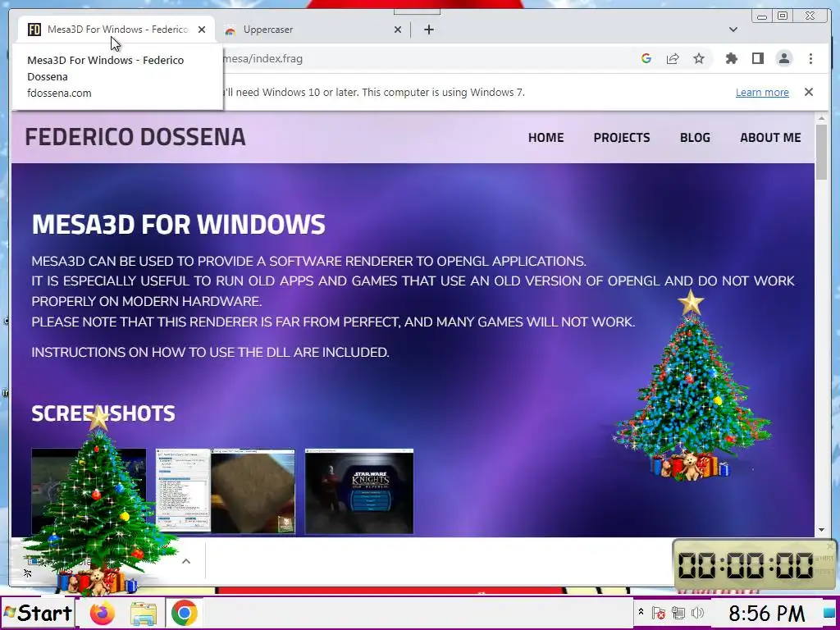Open the ABOUT ME nav item
The height and width of the screenshot is (630, 840).
pyautogui.click(x=770, y=138)
